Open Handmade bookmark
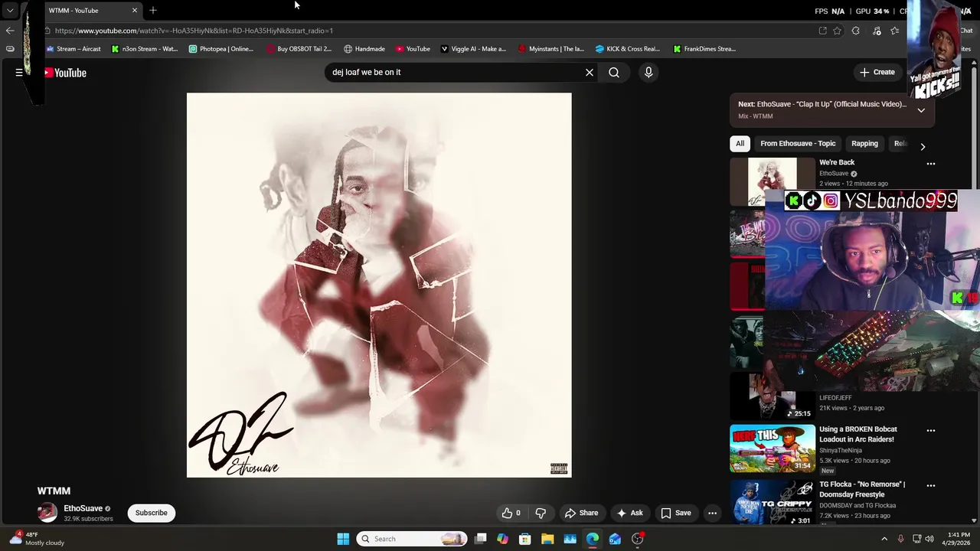Screen dimensions: 980x551 tap(364, 49)
